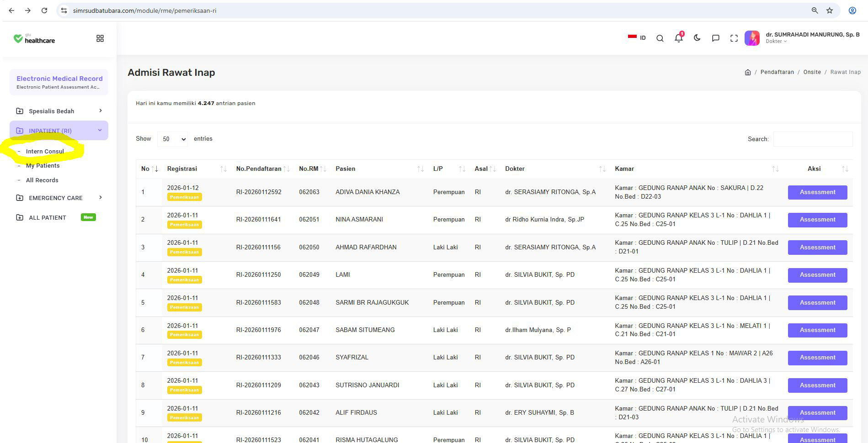
Task: Bookmark page with the star icon
Action: [830, 11]
